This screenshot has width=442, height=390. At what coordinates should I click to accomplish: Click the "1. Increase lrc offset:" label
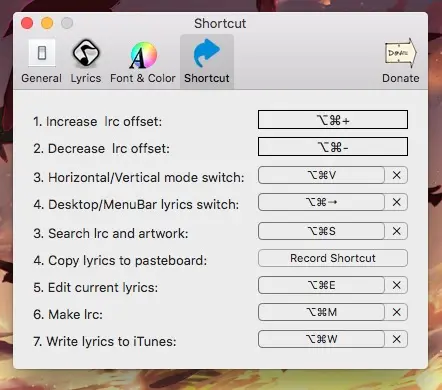(97, 122)
